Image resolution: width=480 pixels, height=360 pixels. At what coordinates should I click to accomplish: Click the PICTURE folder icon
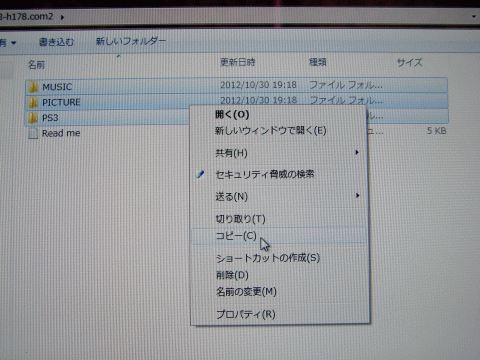pyautogui.click(x=33, y=103)
